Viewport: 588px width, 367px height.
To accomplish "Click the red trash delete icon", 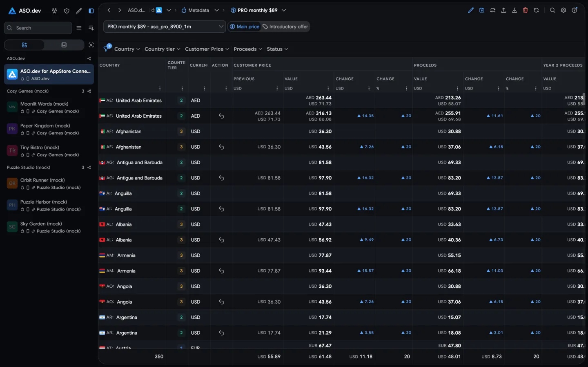I will [x=526, y=10].
